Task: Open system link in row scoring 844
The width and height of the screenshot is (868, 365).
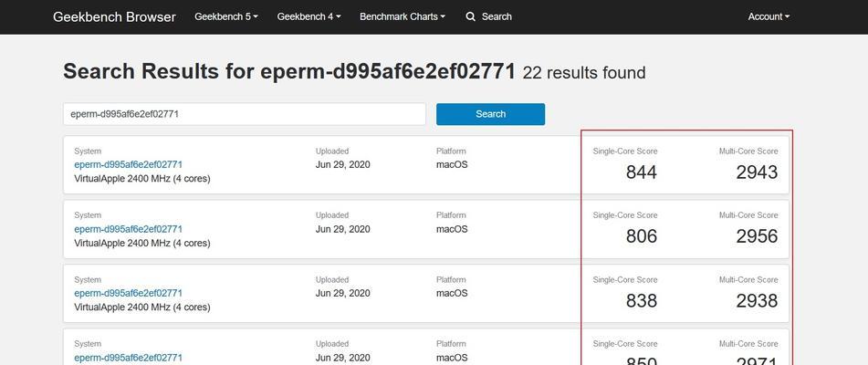Action: pyautogui.click(x=129, y=165)
